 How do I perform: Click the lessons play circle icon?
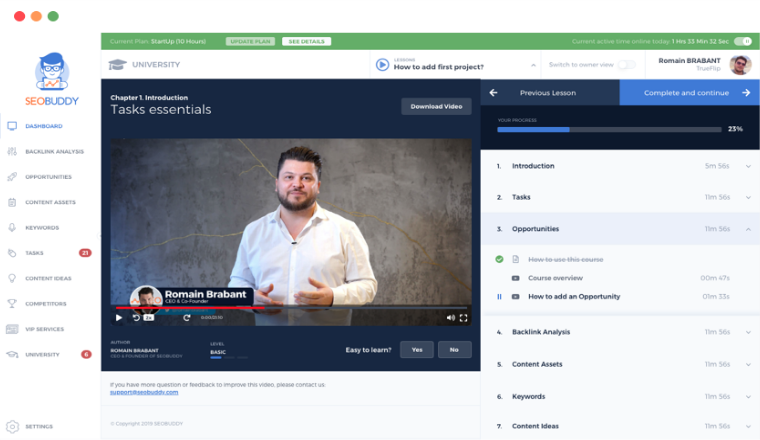click(382, 64)
